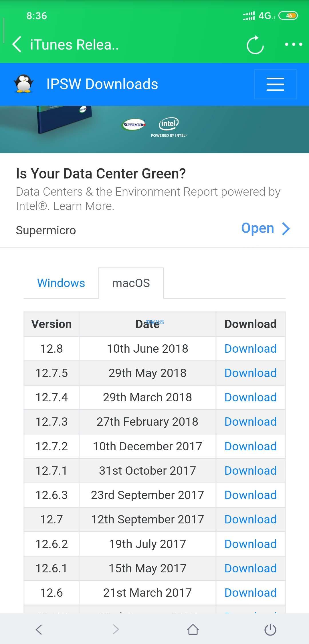This screenshot has height=644, width=309.
Task: Download iTunes version 12.8
Action: click(250, 349)
